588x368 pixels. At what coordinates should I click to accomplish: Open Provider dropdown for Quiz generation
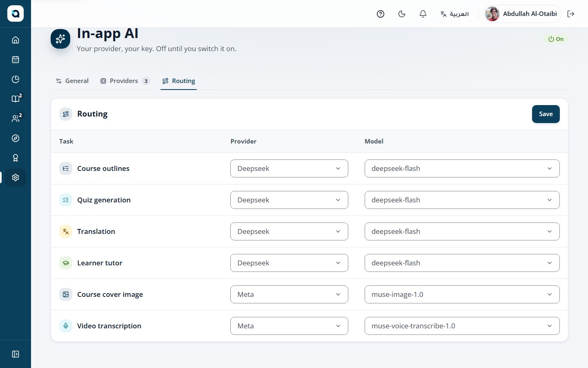tap(289, 200)
